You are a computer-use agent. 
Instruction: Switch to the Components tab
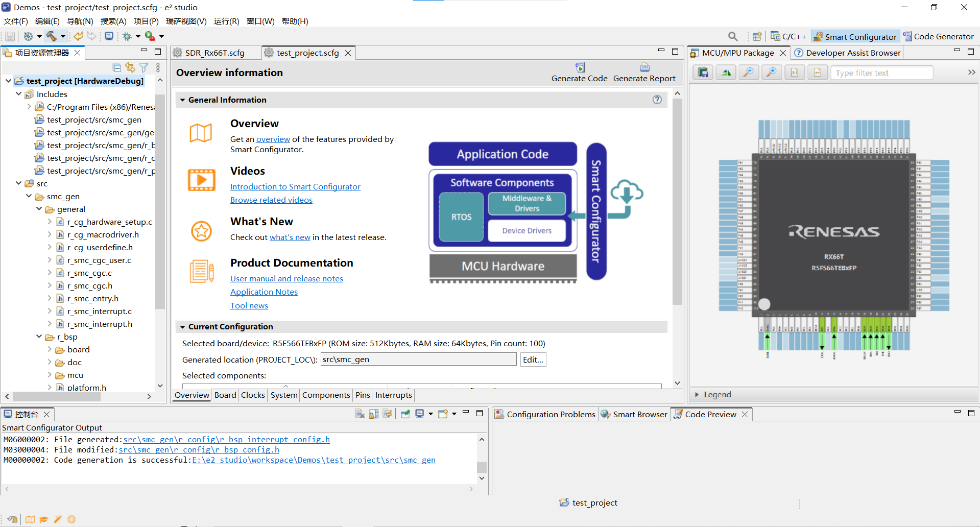pyautogui.click(x=326, y=395)
